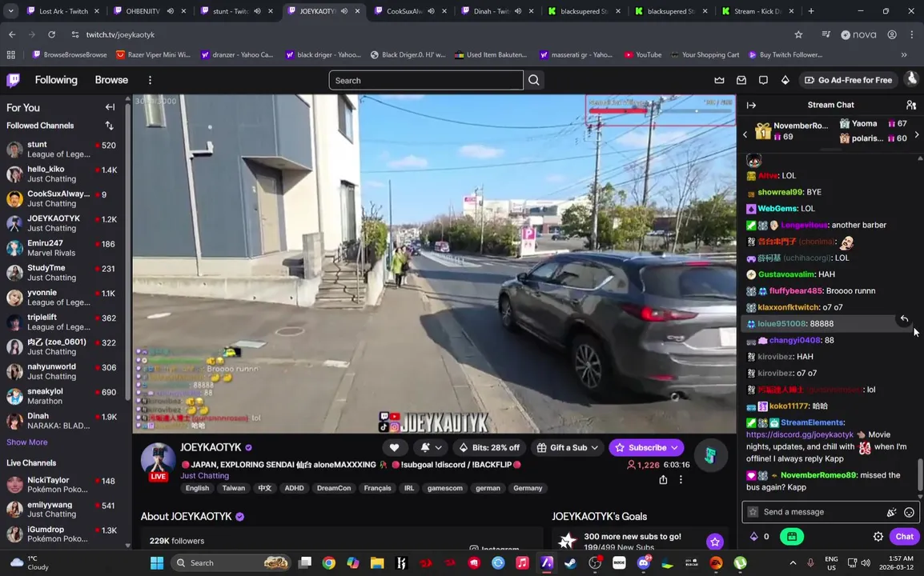924x576 pixels.
Task: Show hidden system tray icons
Action: [793, 563]
